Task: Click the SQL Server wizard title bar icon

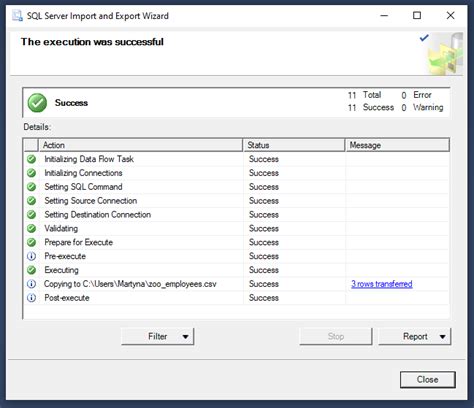Action: (17, 16)
